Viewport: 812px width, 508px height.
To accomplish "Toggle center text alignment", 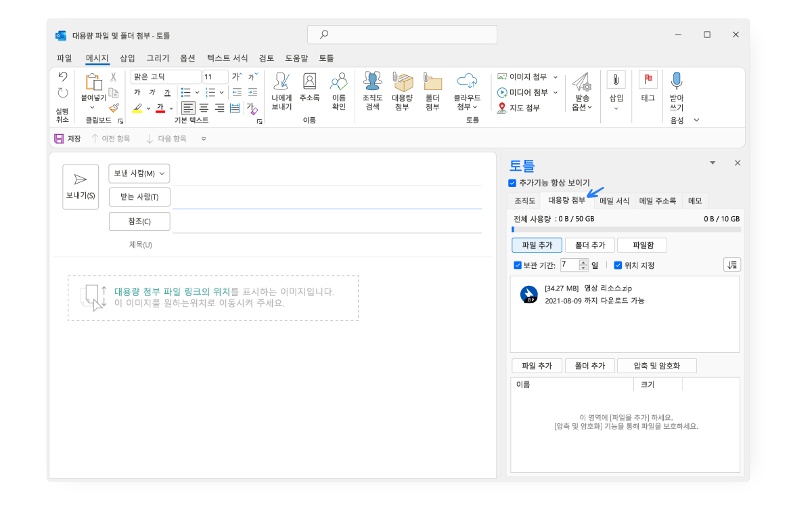I will click(x=204, y=108).
